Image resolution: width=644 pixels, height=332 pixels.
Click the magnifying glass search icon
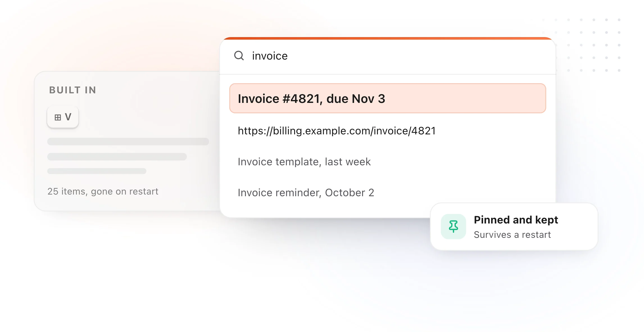[x=239, y=55]
